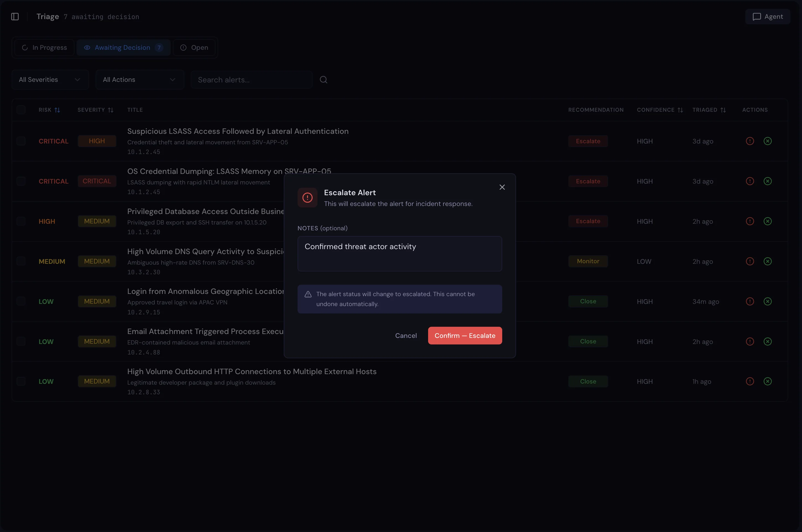Sort the table by Risk
Image resolution: width=802 pixels, height=532 pixels.
[x=49, y=110]
